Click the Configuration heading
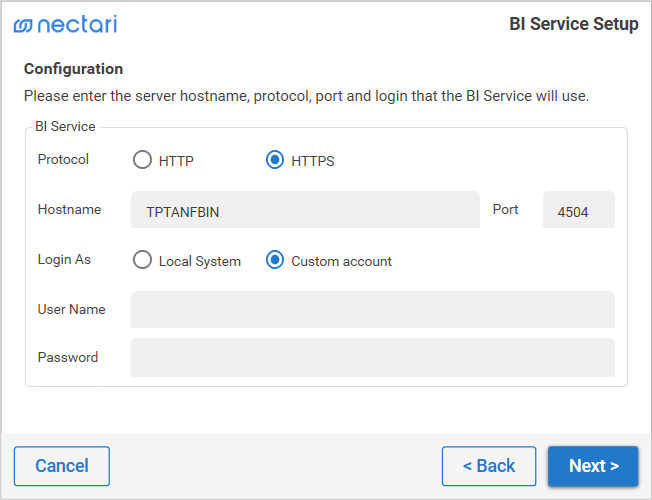 (74, 69)
